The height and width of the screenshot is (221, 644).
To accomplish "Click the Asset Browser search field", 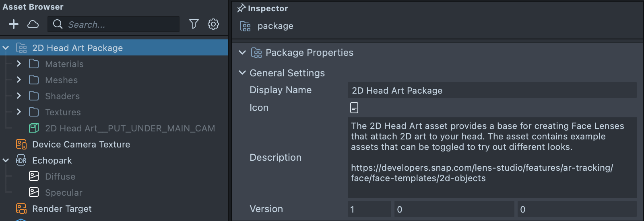I will [121, 25].
